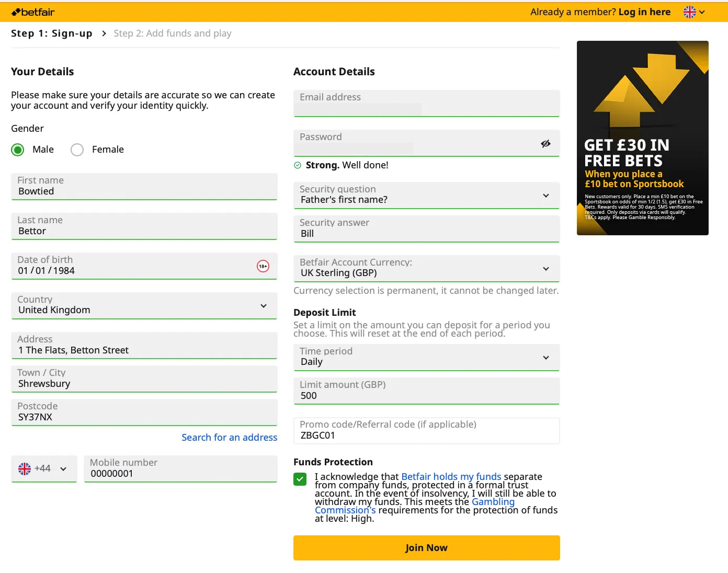Click the Last name field
The width and height of the screenshot is (728, 573).
pos(144,226)
